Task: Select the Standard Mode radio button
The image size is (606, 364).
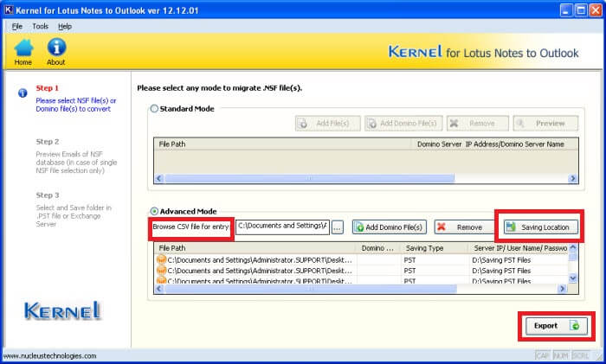Action: [154, 109]
